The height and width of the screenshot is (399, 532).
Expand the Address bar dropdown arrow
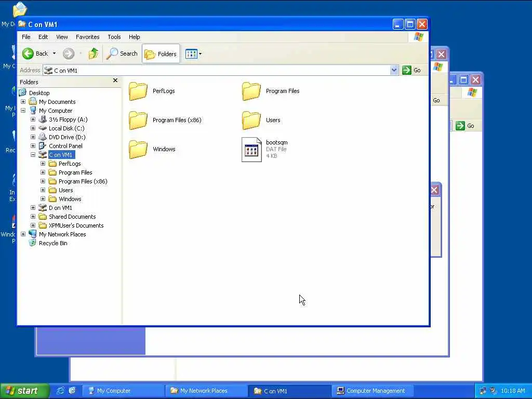(394, 70)
